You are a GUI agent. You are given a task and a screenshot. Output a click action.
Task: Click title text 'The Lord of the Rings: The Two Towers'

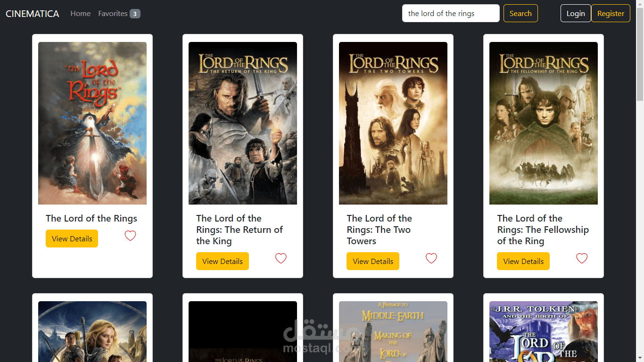coord(380,230)
